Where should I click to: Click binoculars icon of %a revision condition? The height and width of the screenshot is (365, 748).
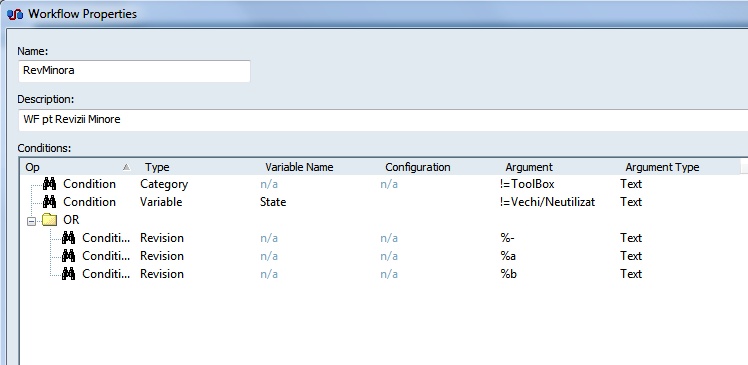[x=68, y=256]
